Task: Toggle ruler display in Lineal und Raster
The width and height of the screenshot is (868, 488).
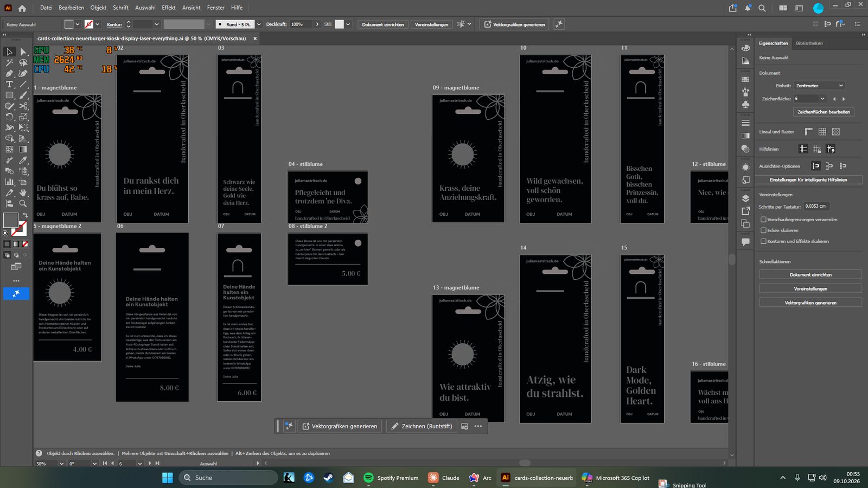Action: tap(808, 132)
